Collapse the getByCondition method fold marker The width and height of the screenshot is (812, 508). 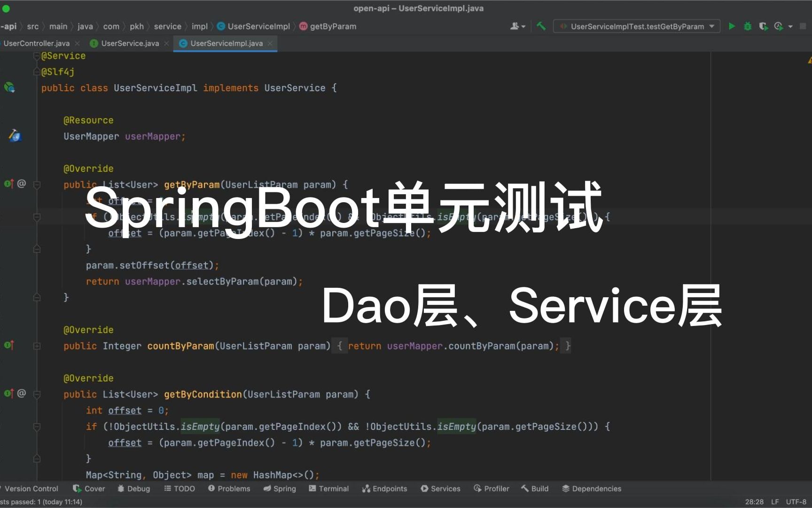point(37,394)
